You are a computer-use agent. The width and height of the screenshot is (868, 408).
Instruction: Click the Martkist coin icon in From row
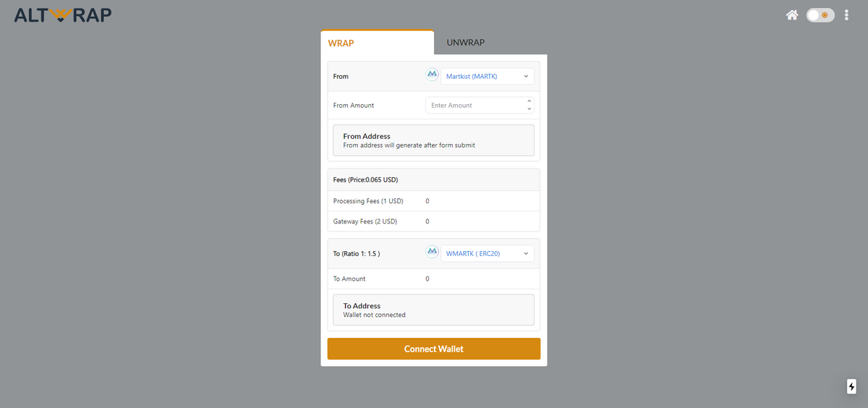(433, 75)
